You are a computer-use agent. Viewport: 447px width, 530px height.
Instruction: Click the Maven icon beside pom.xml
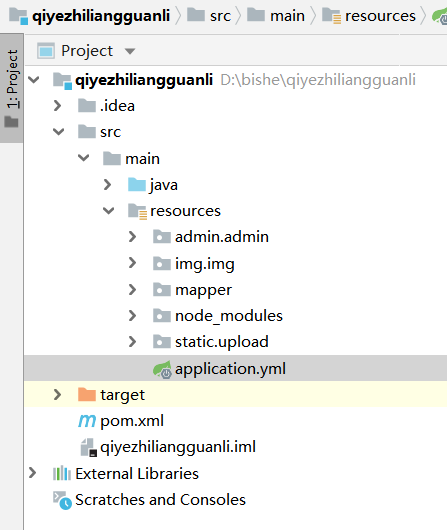point(87,421)
